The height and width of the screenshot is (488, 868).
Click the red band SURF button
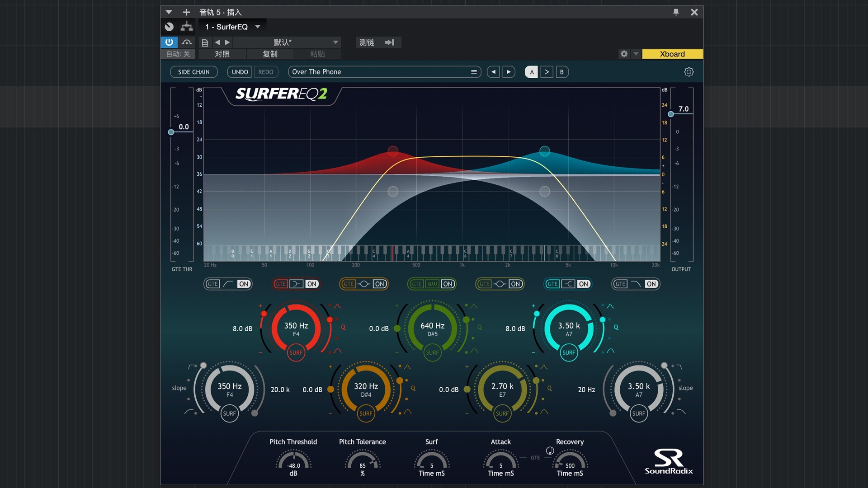[296, 353]
